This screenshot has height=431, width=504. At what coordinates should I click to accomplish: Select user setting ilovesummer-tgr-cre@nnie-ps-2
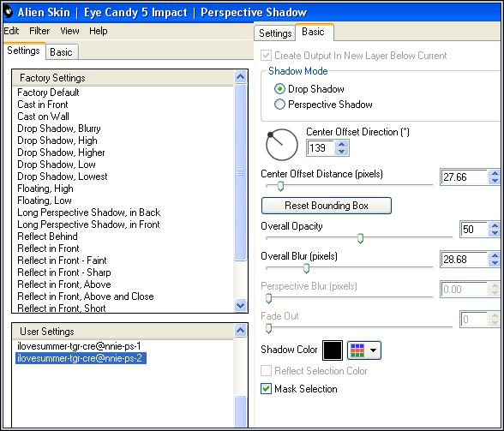point(81,358)
